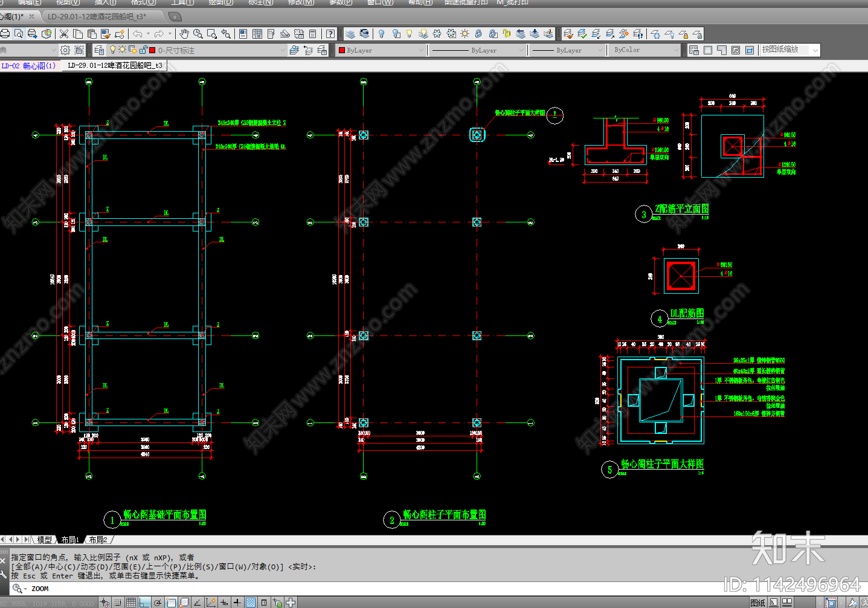
Task: Open Layer Properties Manager icon
Action: pyautogui.click(x=99, y=50)
